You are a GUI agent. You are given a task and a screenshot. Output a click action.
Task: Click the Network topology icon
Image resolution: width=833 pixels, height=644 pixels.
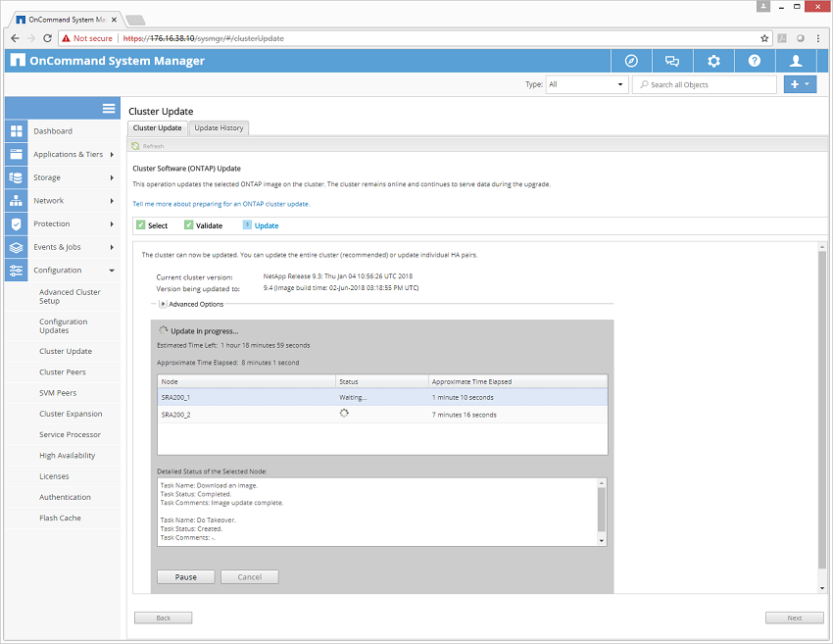pyautogui.click(x=17, y=200)
